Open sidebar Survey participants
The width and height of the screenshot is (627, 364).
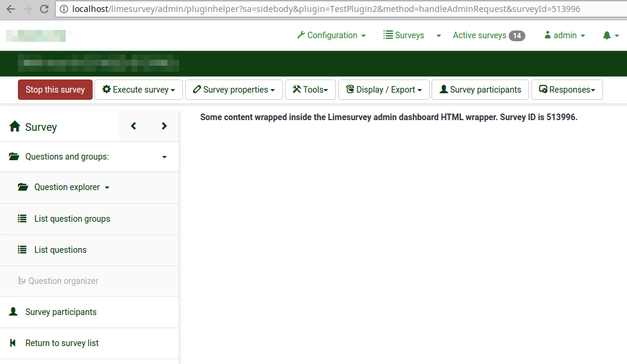tap(89, 313)
